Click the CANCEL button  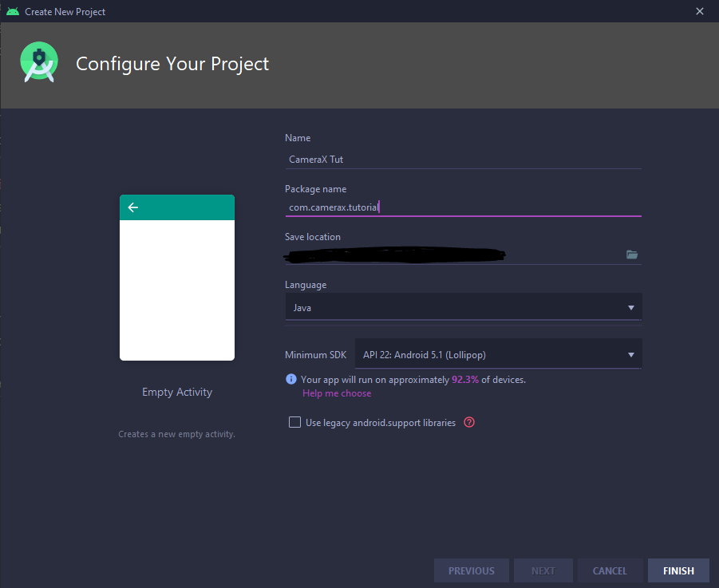(x=610, y=570)
